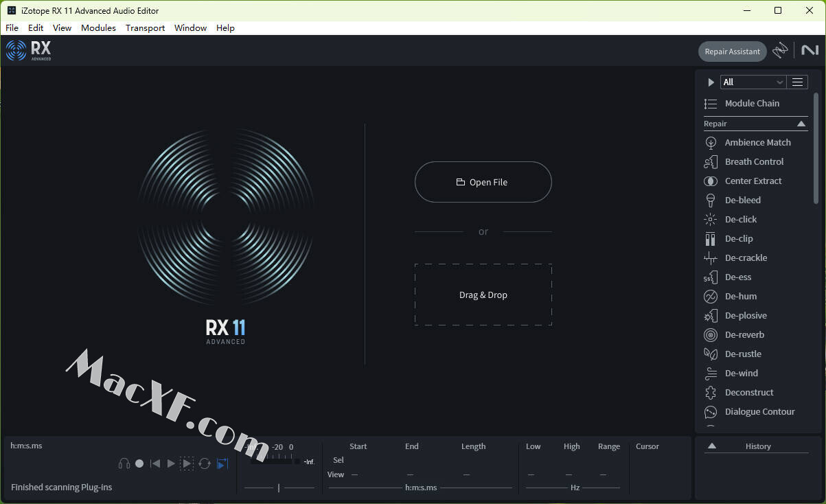
Task: Click the RX Advanced logo in header
Action: 28,51
